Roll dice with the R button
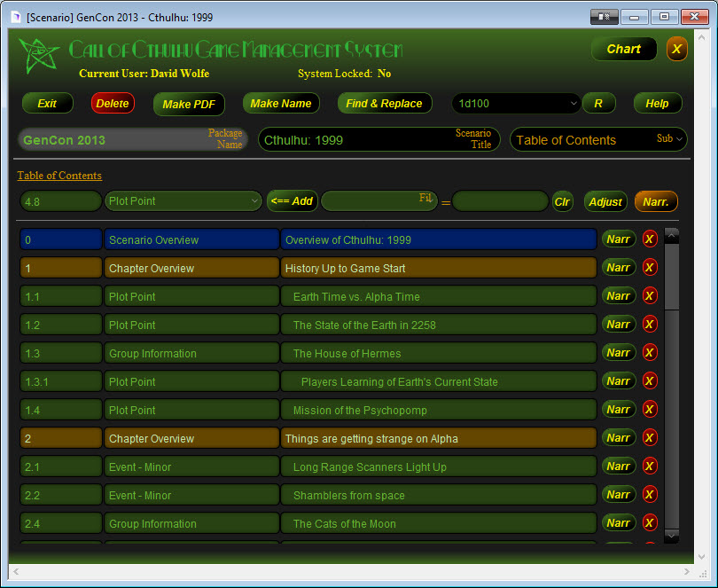Viewport: 718px width, 588px height. tap(598, 103)
